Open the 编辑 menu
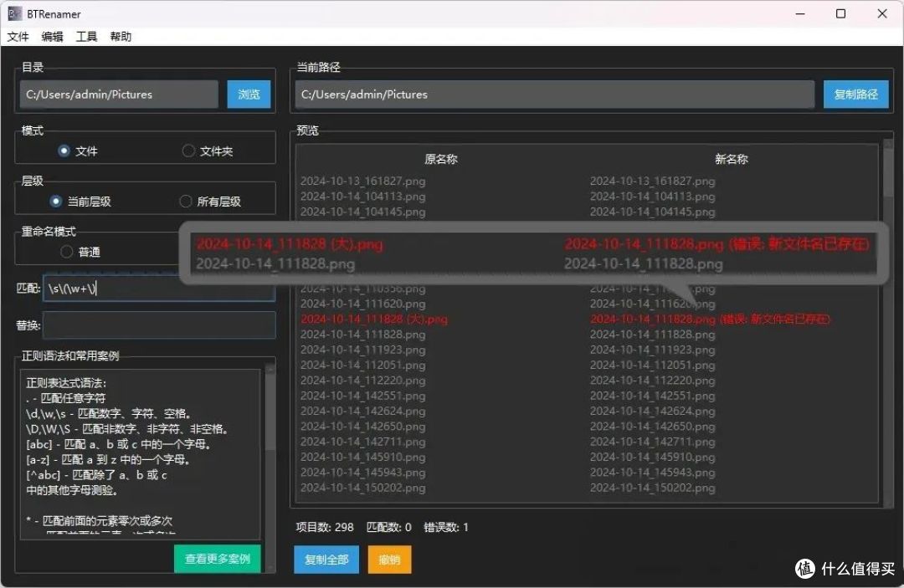904x588 pixels. pyautogui.click(x=53, y=37)
